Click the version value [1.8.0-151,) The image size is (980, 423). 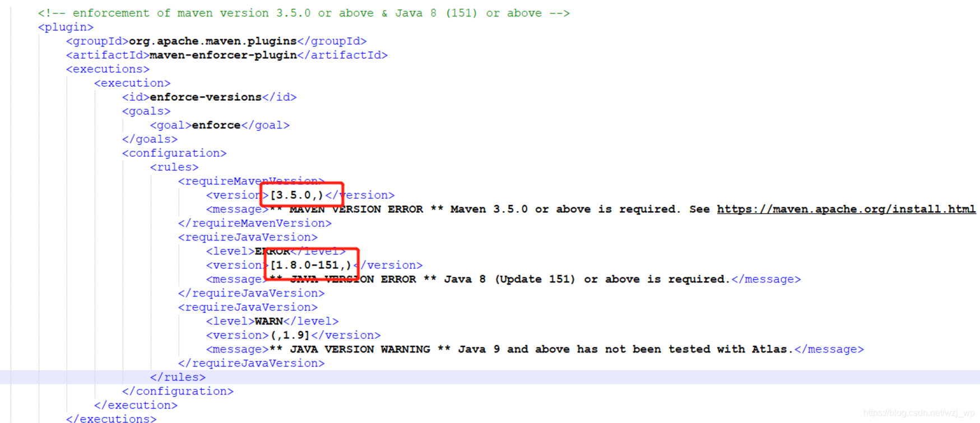pos(311,265)
